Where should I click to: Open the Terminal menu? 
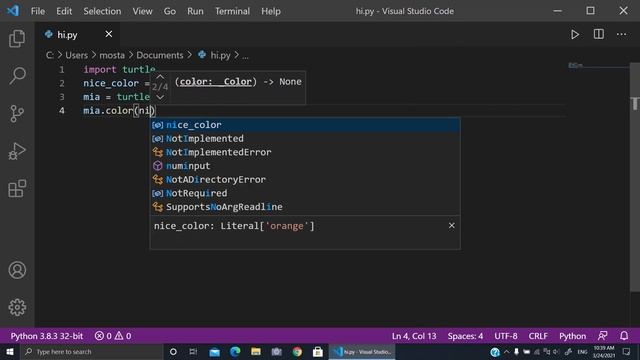[x=232, y=11]
